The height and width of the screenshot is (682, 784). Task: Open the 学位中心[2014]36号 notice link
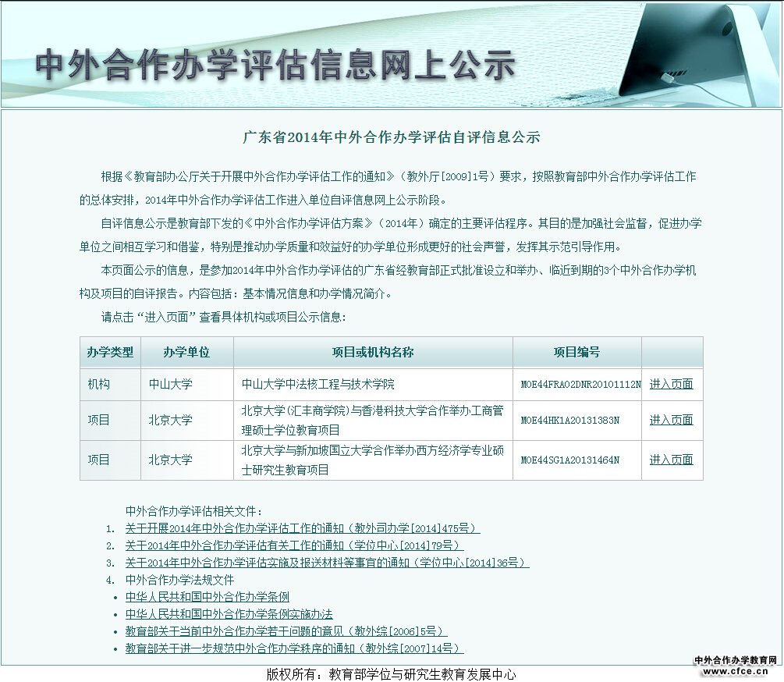point(327,563)
